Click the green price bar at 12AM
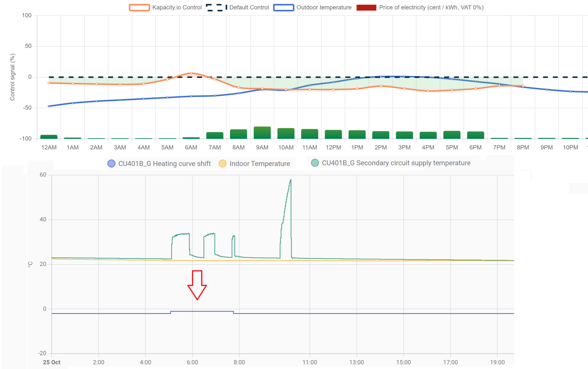The width and height of the screenshot is (588, 369). point(49,137)
